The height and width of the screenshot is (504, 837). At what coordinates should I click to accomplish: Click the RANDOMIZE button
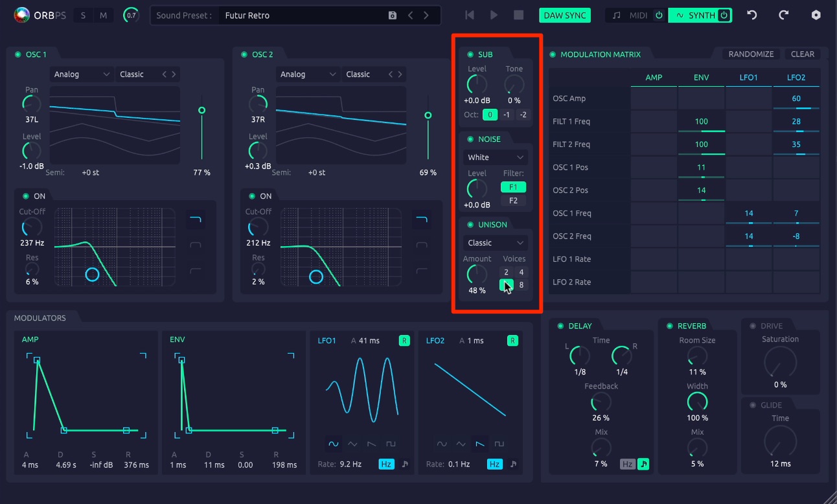click(x=751, y=54)
